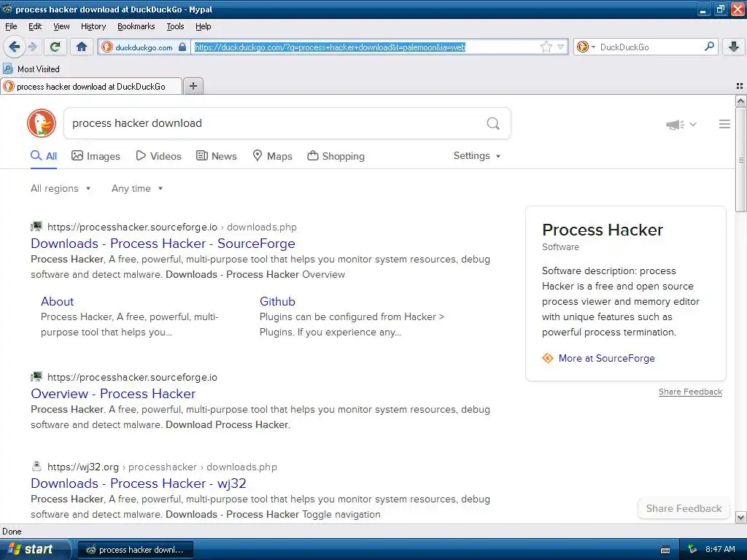Click favicon of first processhacker.sourceforge.io result
This screenshot has width=747, height=560.
tap(36, 226)
